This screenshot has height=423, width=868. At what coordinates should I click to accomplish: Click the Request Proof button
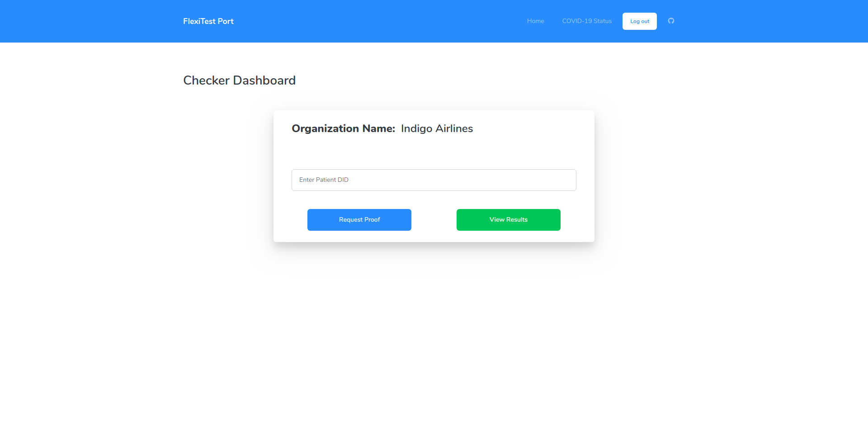pos(359,220)
